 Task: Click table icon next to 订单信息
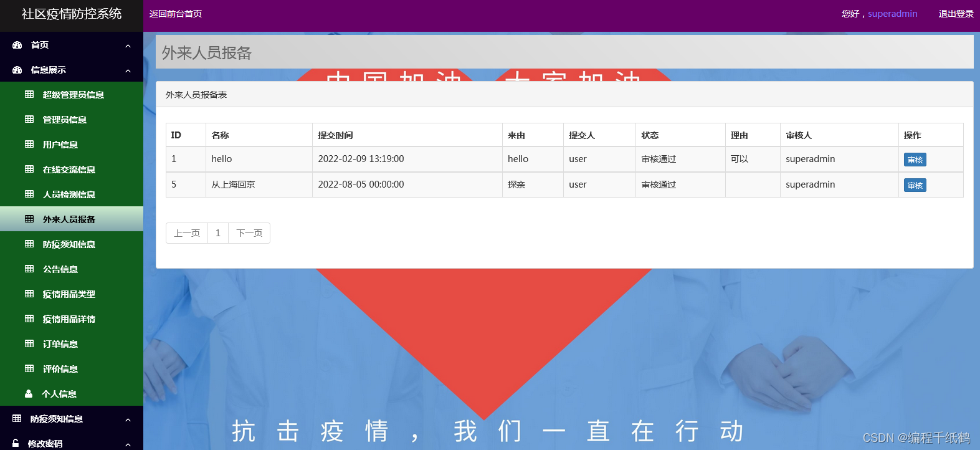tap(29, 344)
